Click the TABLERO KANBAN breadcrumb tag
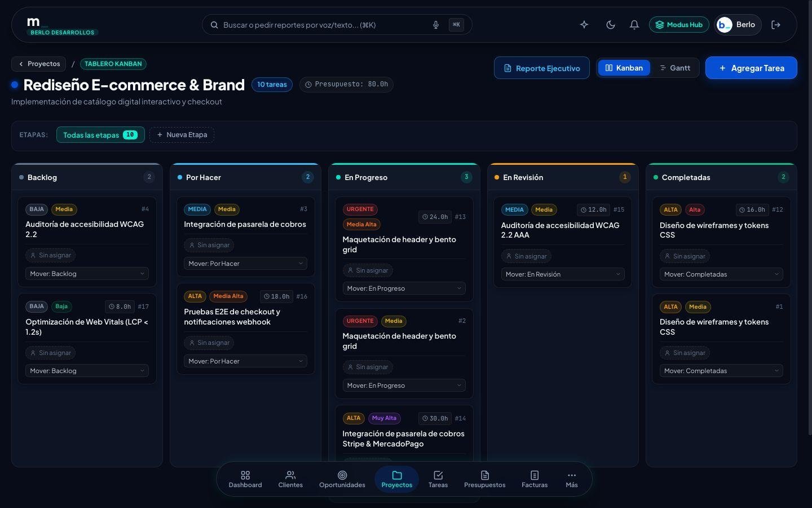Screen dimensions: 812x508 [113, 64]
